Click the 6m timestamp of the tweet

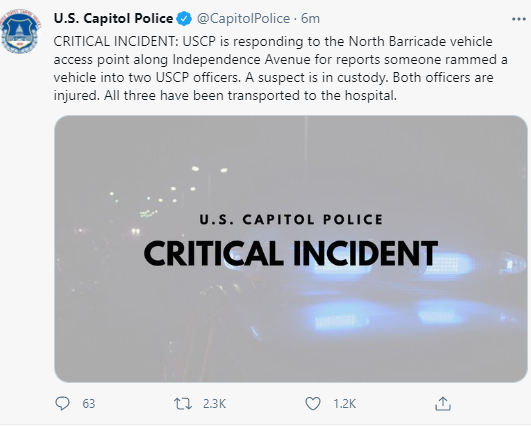(x=310, y=18)
